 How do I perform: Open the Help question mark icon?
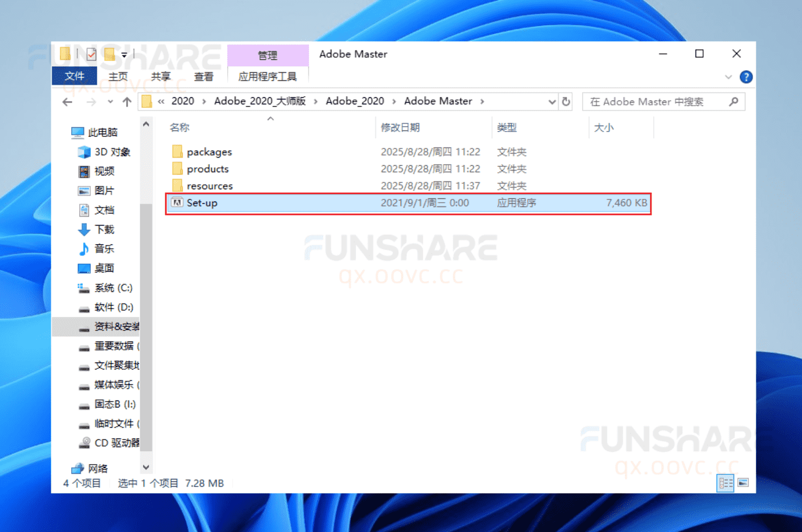746,76
